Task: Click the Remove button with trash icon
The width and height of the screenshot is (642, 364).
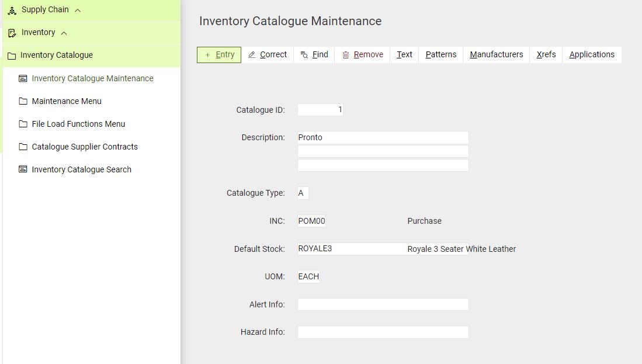Action: coord(363,54)
